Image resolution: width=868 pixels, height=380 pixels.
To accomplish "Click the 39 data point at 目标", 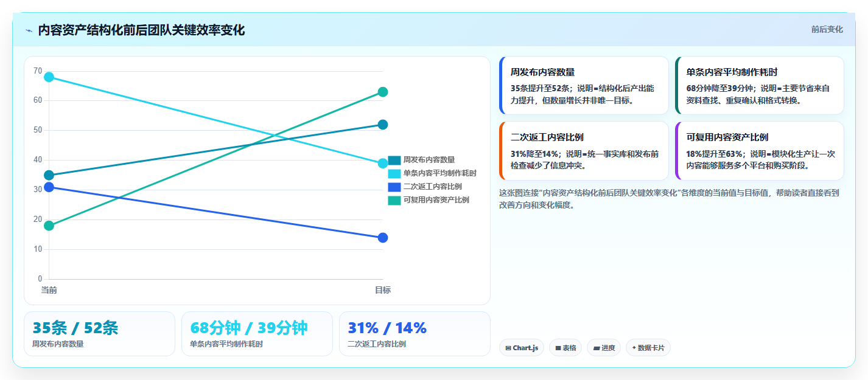I will click(383, 164).
